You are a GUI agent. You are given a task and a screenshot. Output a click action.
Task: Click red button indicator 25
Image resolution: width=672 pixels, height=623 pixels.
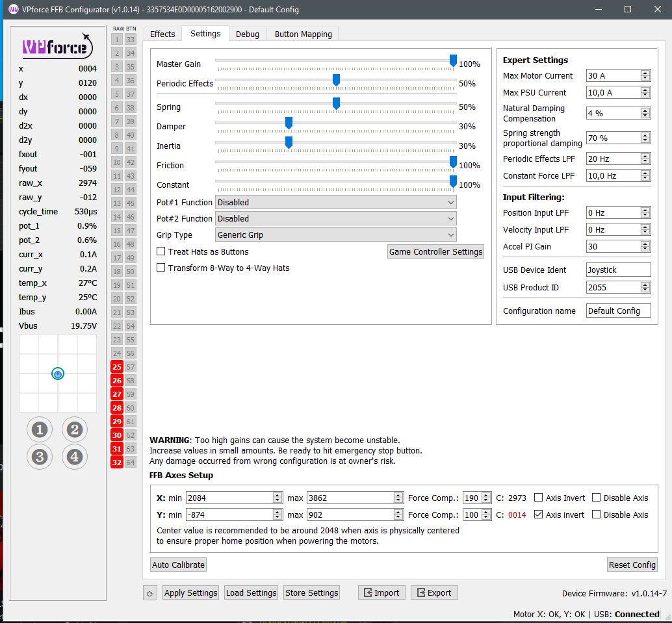click(117, 367)
